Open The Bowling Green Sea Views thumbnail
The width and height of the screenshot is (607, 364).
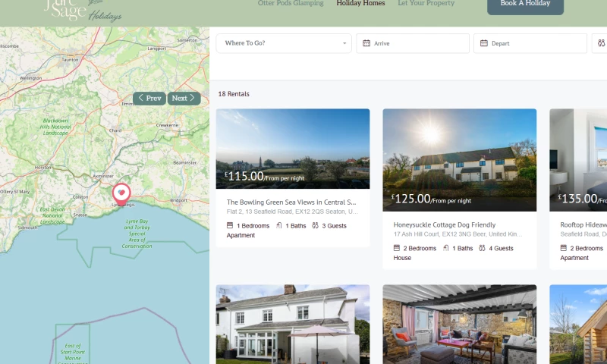point(293,149)
